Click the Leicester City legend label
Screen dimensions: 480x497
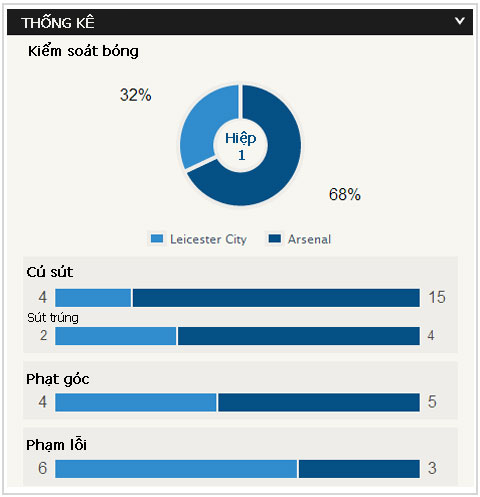(208, 239)
